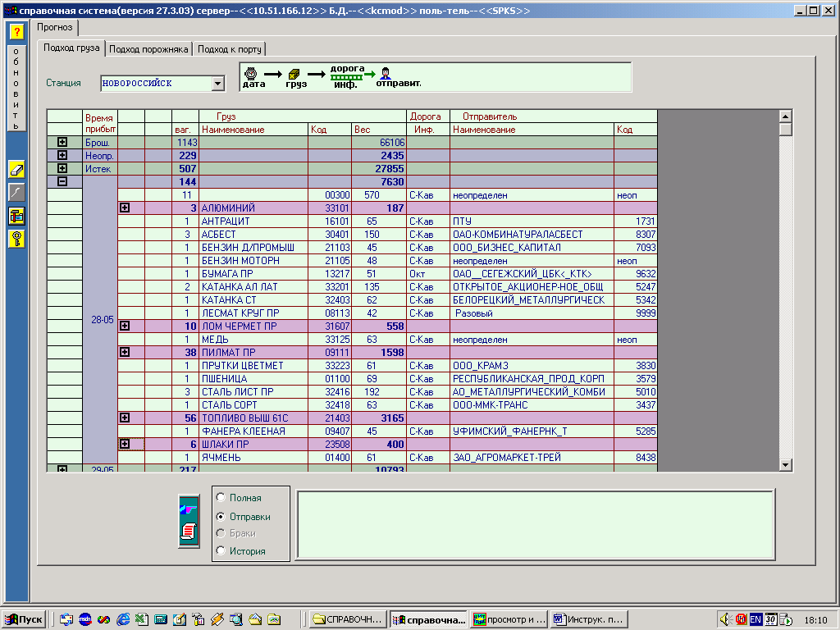
Task: Click the MSDN icon in the quick launch bar
Action: tap(84, 619)
